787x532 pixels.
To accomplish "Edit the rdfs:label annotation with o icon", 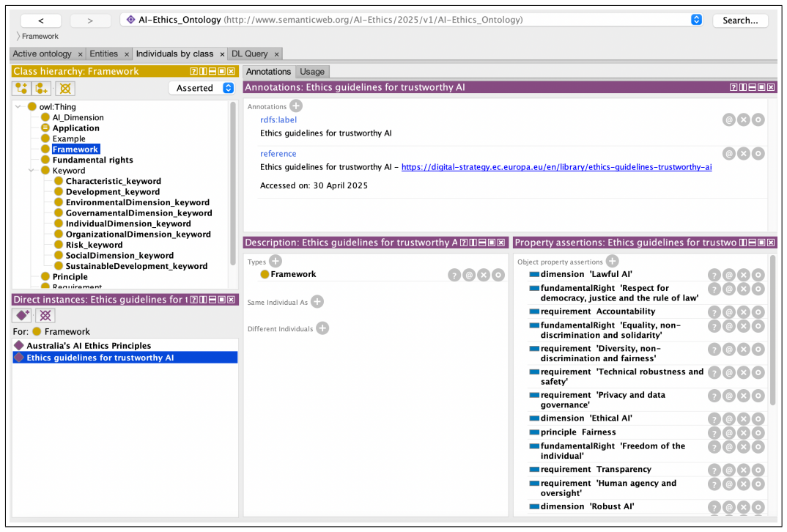I will pyautogui.click(x=758, y=119).
